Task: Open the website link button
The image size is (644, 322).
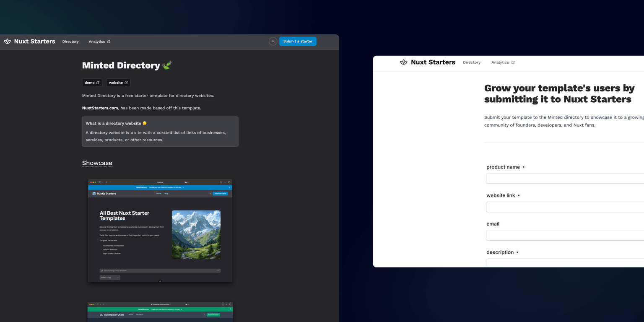Action: (x=118, y=83)
